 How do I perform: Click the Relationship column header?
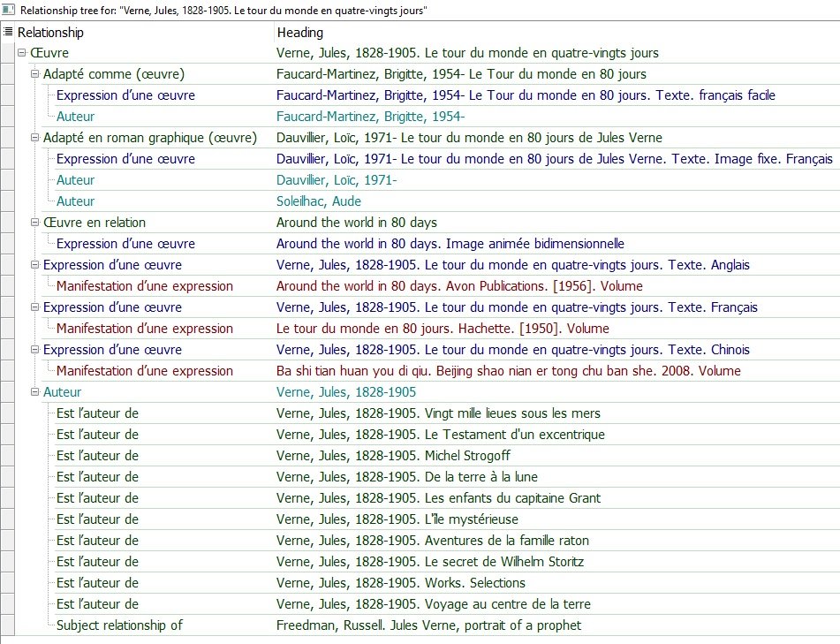click(x=50, y=33)
